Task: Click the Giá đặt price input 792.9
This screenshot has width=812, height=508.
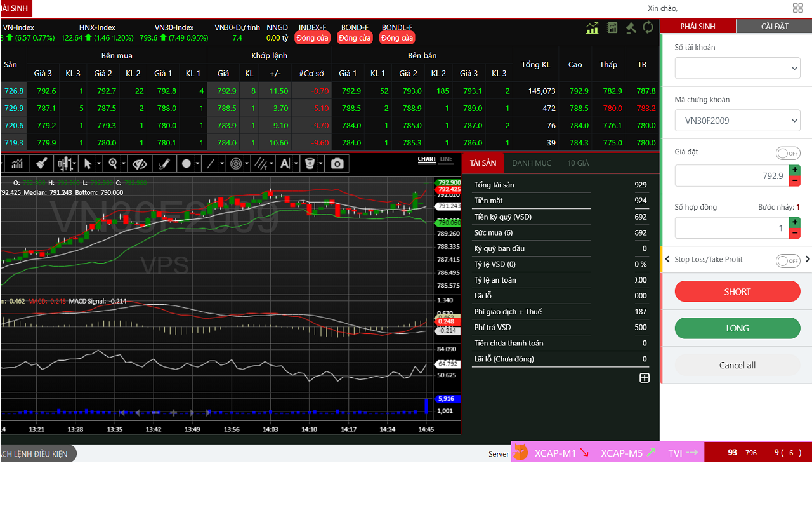Action: click(x=731, y=176)
